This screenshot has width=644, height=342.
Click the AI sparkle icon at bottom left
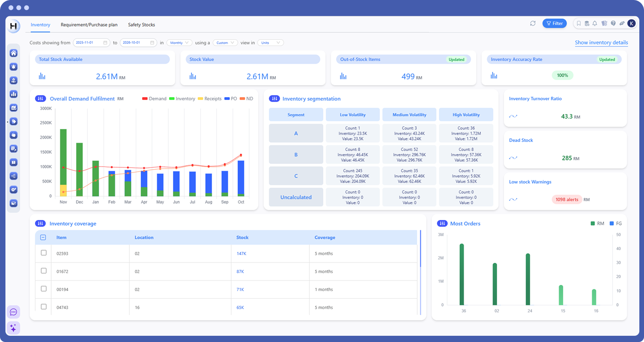13,328
